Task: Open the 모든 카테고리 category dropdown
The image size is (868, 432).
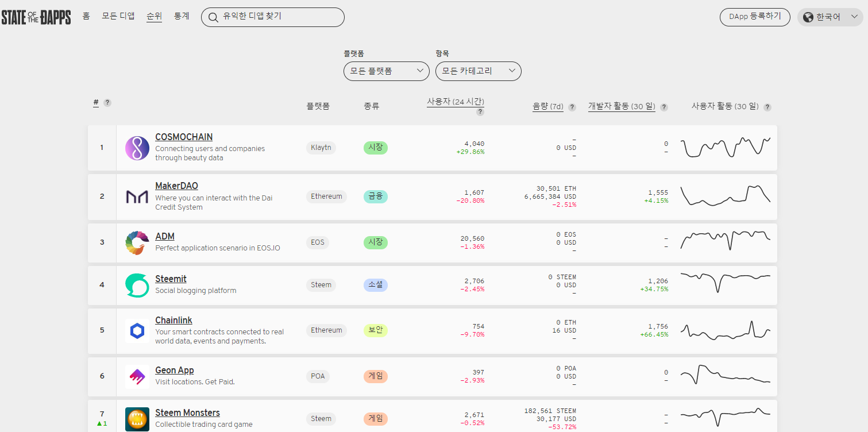Action: (x=479, y=71)
